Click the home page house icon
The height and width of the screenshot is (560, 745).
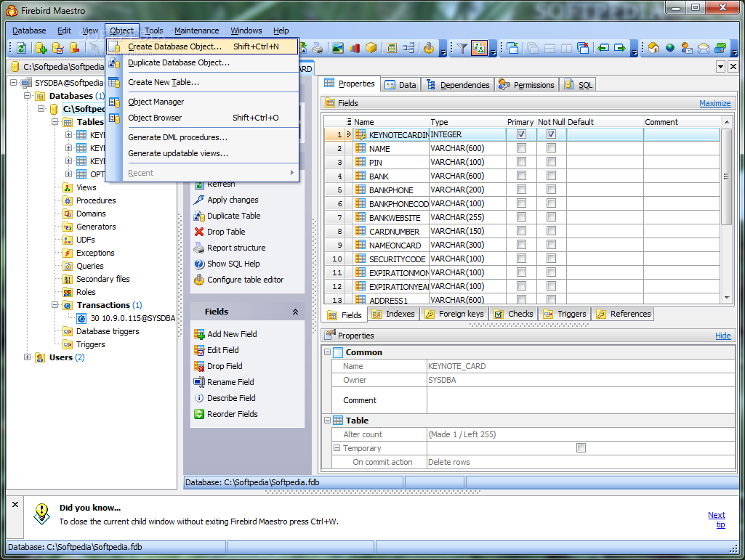coord(653,48)
